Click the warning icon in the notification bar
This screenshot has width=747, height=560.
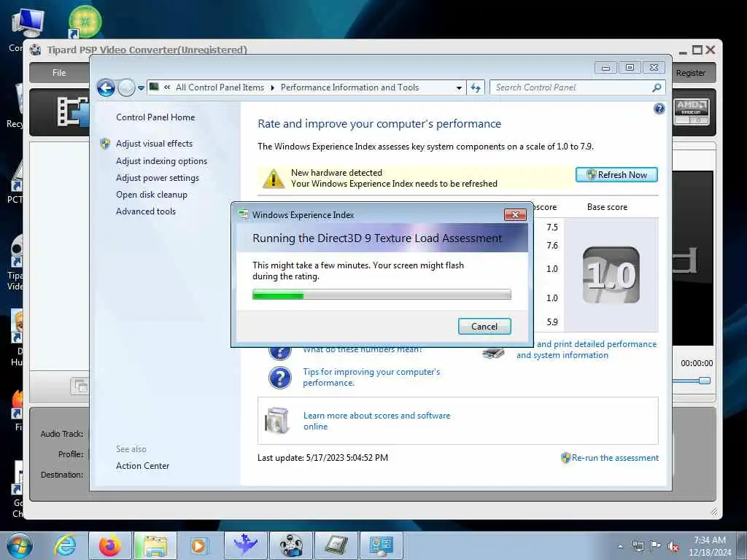tap(274, 178)
